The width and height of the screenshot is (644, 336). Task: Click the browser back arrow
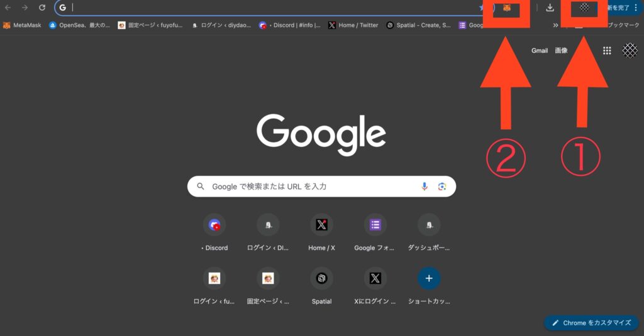8,8
